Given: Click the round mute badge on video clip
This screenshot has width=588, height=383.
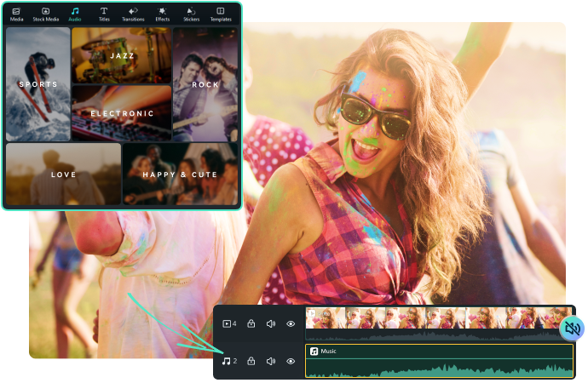Looking at the screenshot, I should 572,329.
